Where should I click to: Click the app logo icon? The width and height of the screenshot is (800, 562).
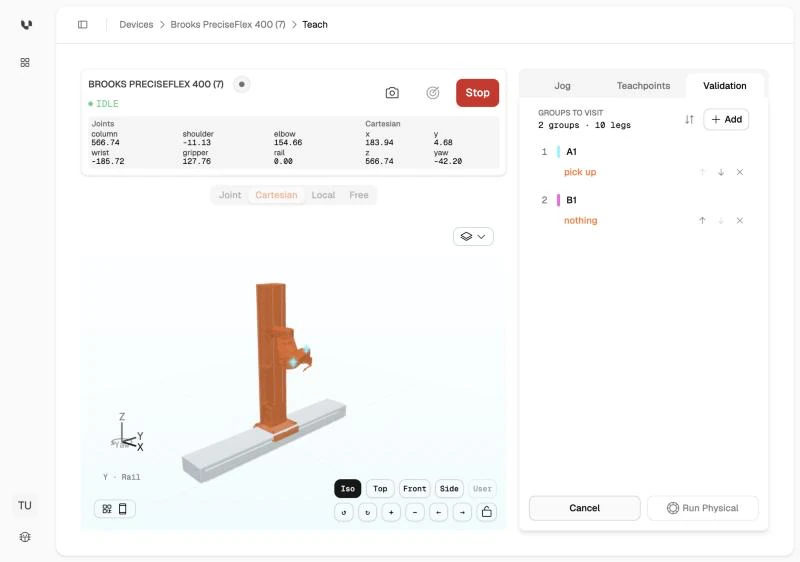[26, 24]
